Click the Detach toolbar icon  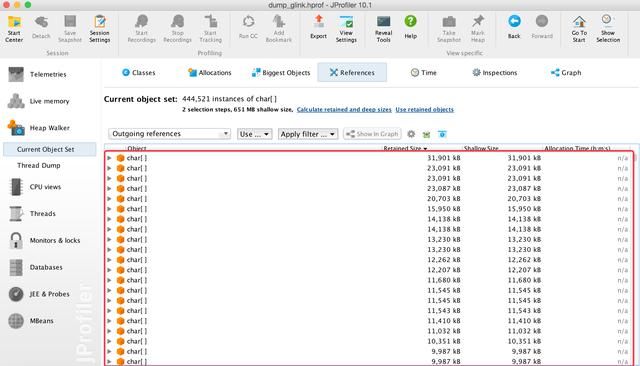(41, 28)
